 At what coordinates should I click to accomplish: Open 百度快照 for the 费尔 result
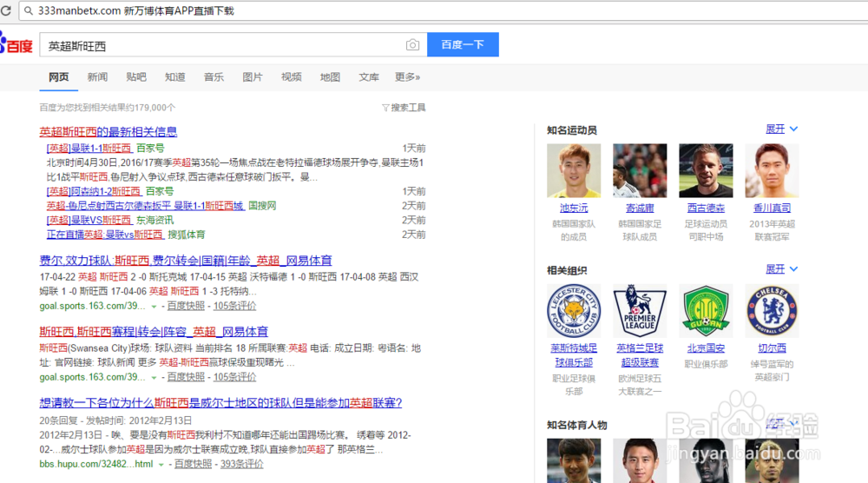click(186, 306)
